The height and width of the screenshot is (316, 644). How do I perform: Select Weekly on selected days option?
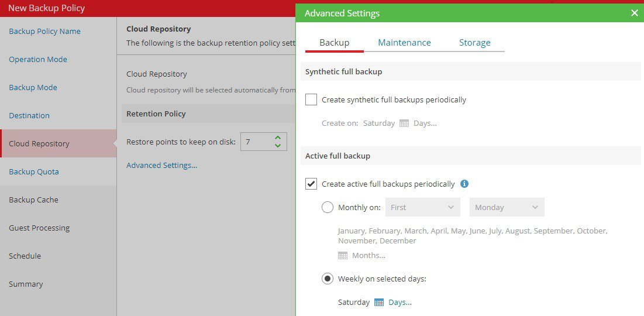[328, 279]
